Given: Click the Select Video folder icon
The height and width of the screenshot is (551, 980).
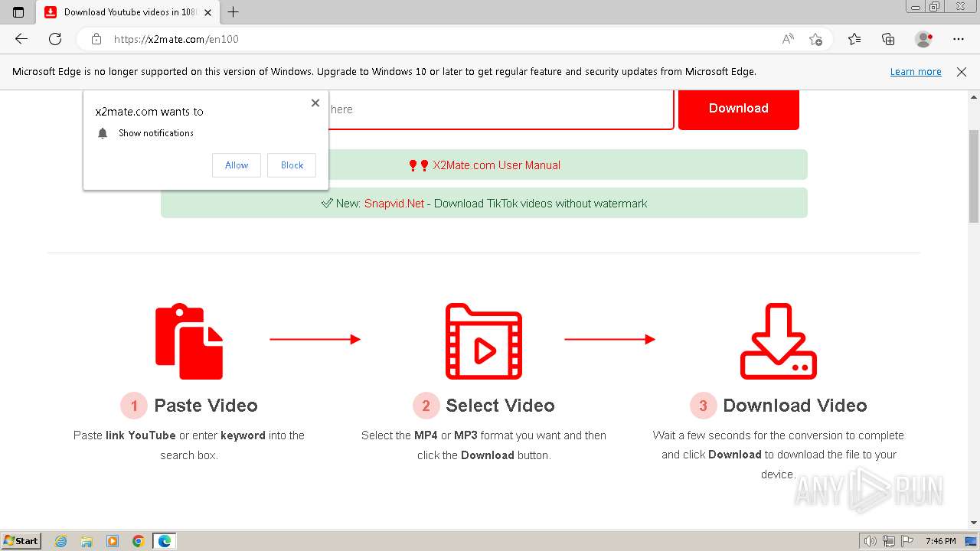Looking at the screenshot, I should (x=484, y=341).
